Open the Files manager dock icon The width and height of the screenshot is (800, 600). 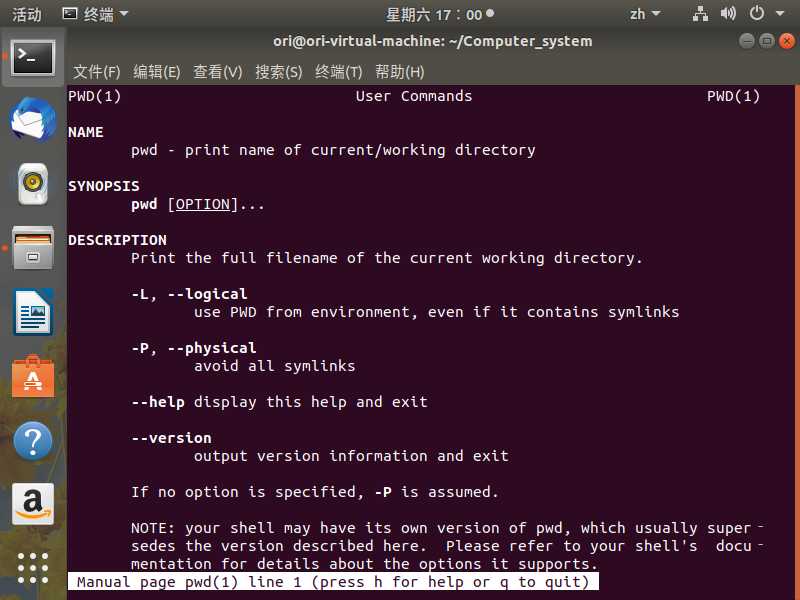33,248
